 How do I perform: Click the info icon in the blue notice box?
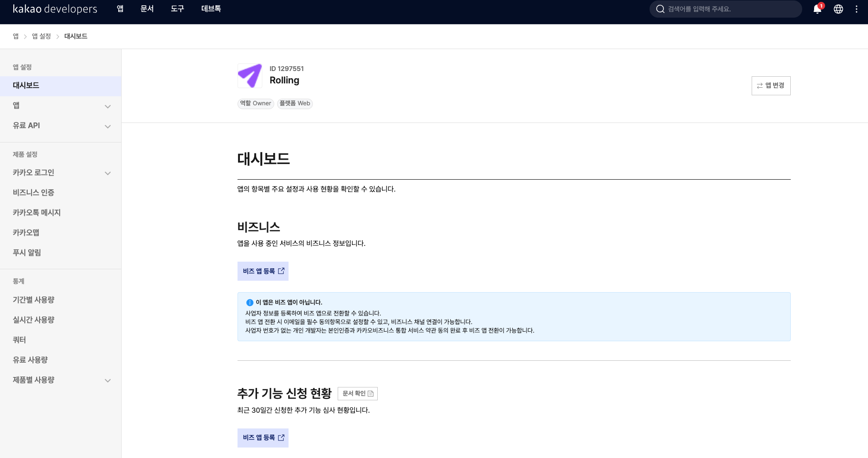249,302
